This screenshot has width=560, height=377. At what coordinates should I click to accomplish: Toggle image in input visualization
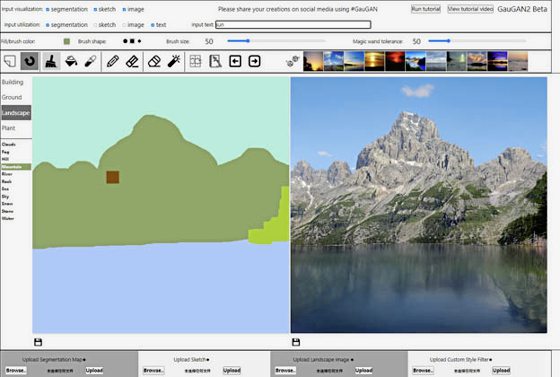124,10
